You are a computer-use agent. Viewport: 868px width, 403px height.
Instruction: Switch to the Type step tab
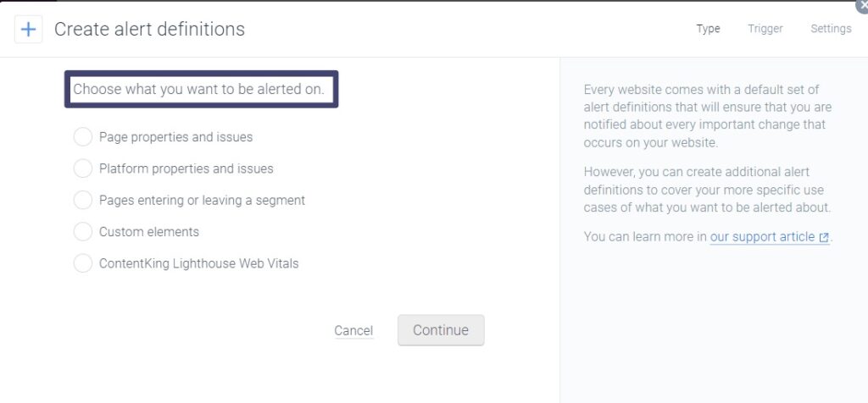coord(708,29)
